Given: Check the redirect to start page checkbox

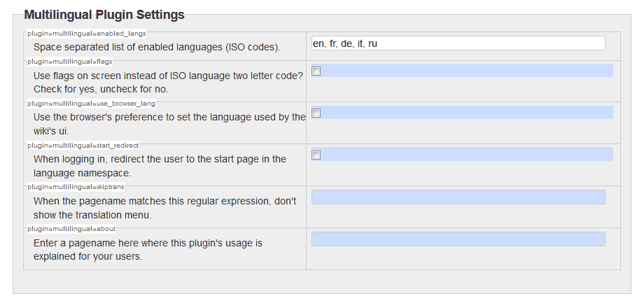Looking at the screenshot, I should pos(316,155).
